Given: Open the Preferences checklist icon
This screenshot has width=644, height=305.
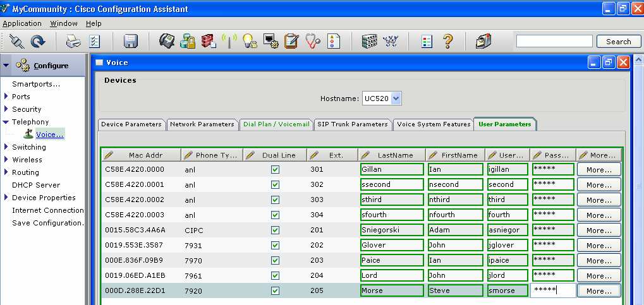Looking at the screenshot, I should pos(94,41).
